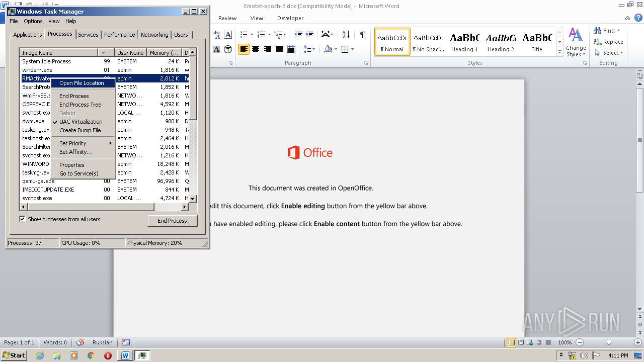Expand the Styles gallery More arrow

[x=559, y=52]
